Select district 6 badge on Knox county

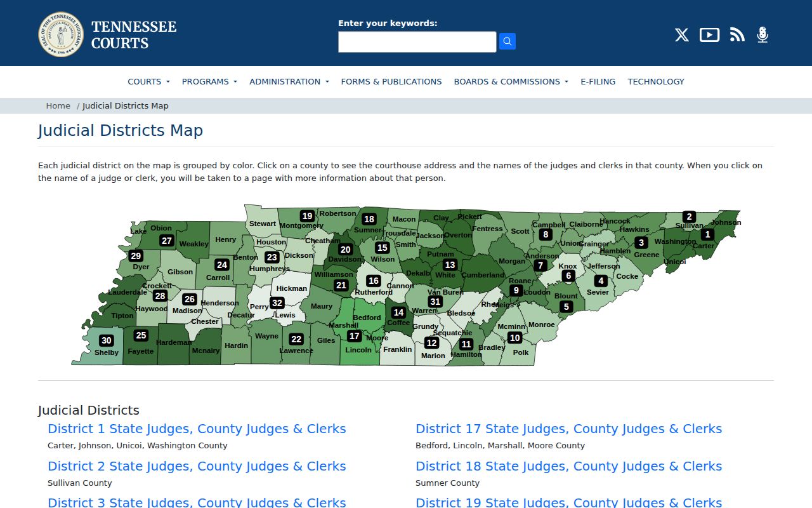pyautogui.click(x=568, y=276)
